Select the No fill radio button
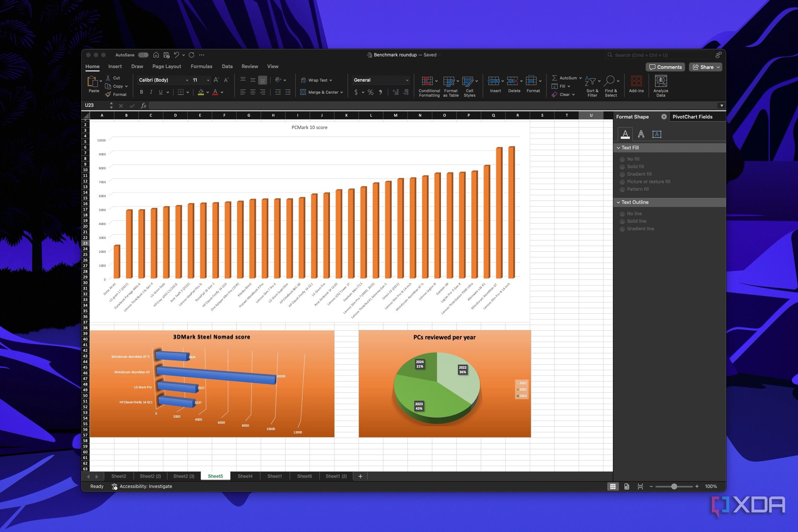Viewport: 798px width, 532px height. click(x=622, y=159)
